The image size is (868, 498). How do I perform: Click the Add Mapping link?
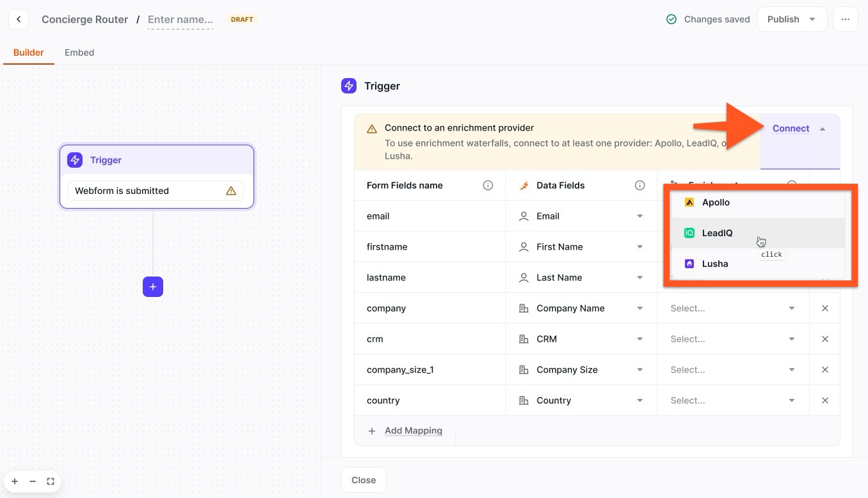(414, 431)
